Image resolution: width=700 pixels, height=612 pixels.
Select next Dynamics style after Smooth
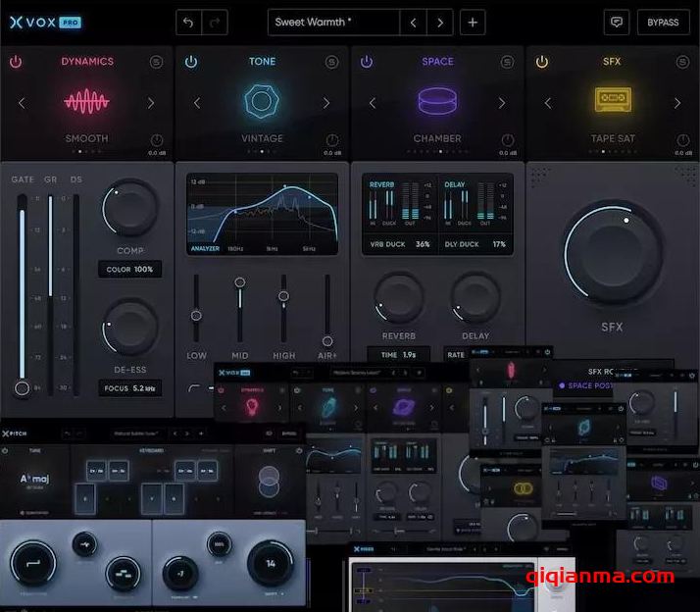pyautogui.click(x=151, y=103)
